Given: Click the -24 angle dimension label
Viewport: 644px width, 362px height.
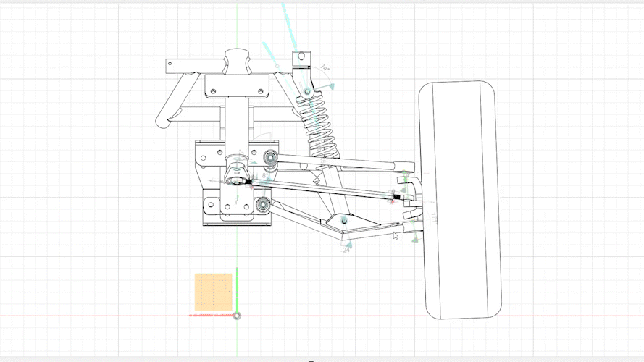Looking at the screenshot, I should pos(346,250).
